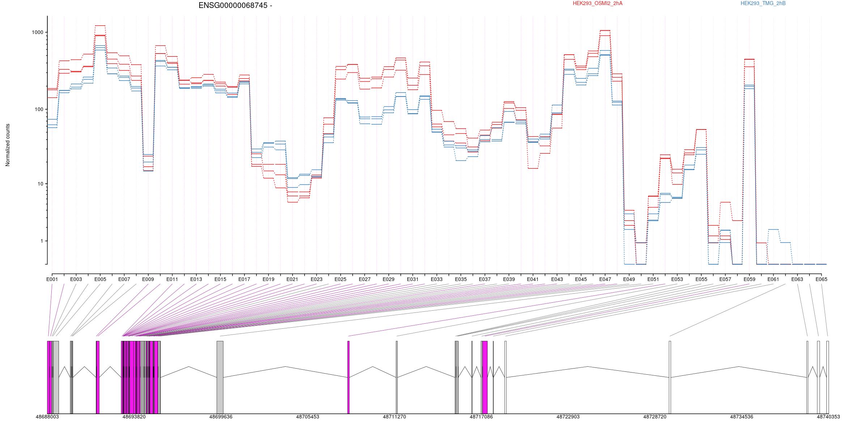Select the HEK293_TMG_2hB legend label
Screen dimensions: 868x434
click(763, 3)
